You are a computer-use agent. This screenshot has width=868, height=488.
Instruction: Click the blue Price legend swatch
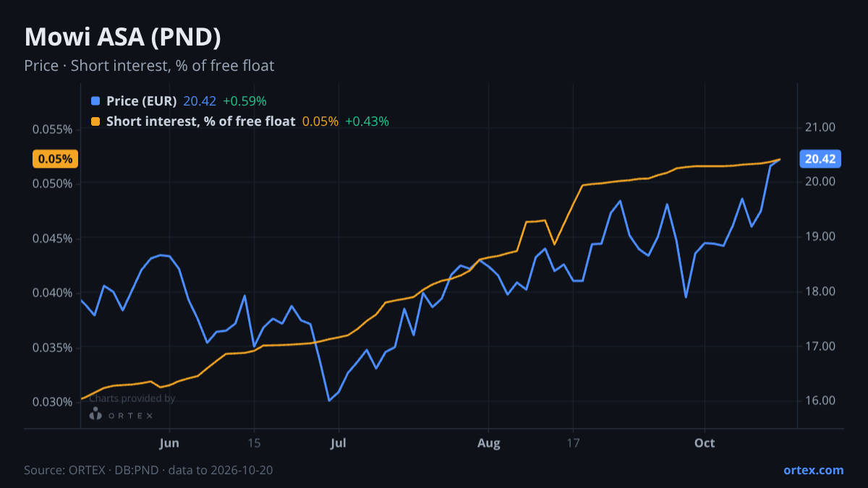(95, 101)
